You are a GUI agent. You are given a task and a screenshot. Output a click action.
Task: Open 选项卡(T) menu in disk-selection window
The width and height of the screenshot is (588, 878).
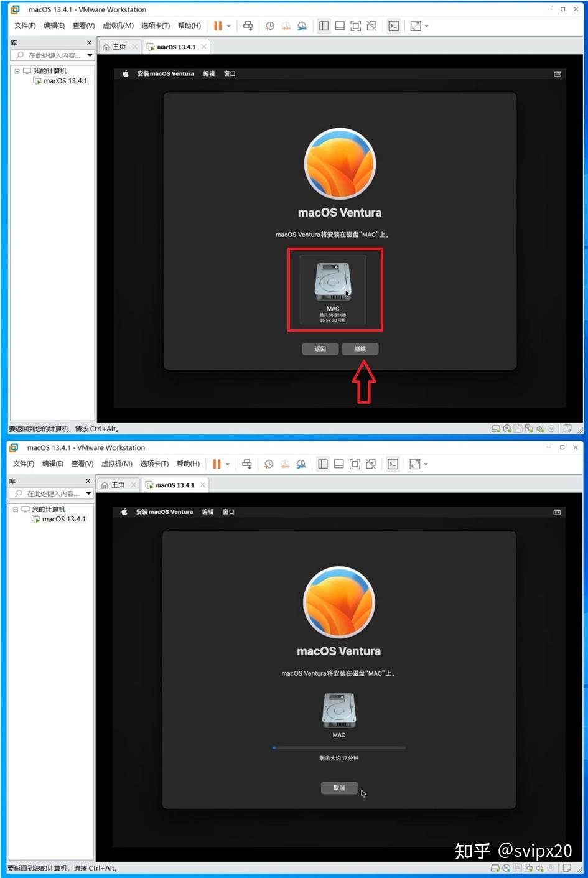pyautogui.click(x=156, y=26)
